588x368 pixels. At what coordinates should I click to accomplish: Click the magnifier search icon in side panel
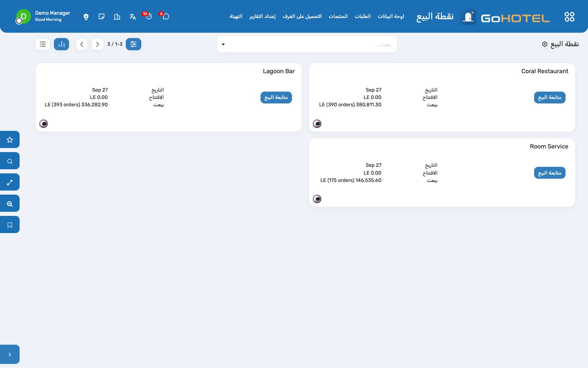coord(10,161)
